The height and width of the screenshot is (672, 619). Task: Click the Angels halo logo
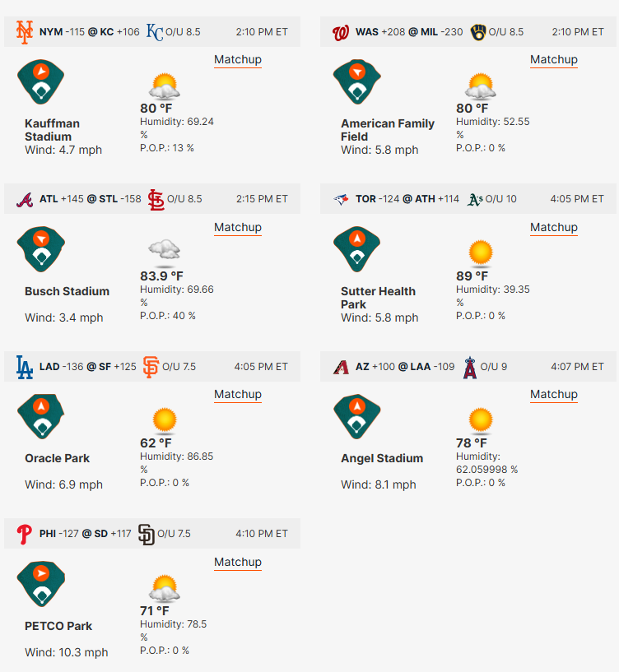[470, 368]
